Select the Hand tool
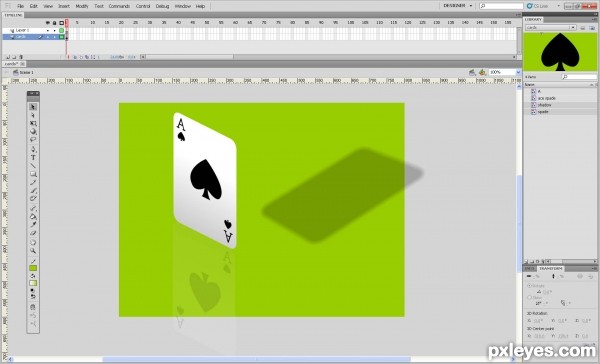This screenshot has height=364, width=600. click(33, 243)
